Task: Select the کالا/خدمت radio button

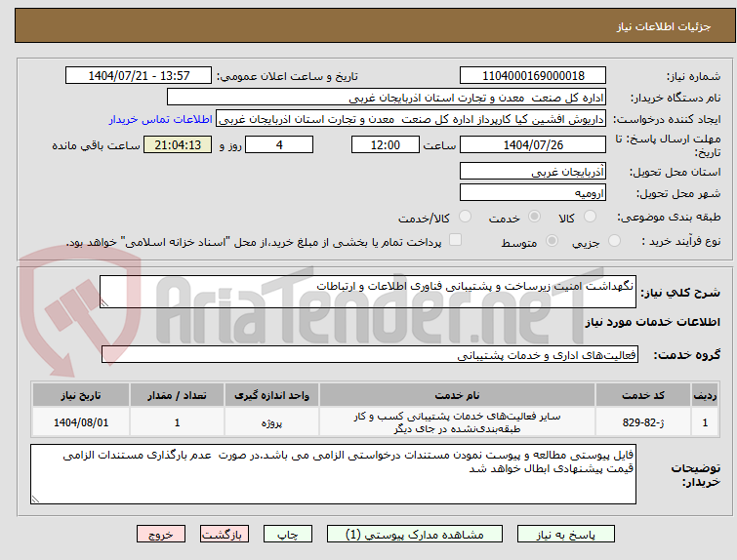Action: pos(465,217)
